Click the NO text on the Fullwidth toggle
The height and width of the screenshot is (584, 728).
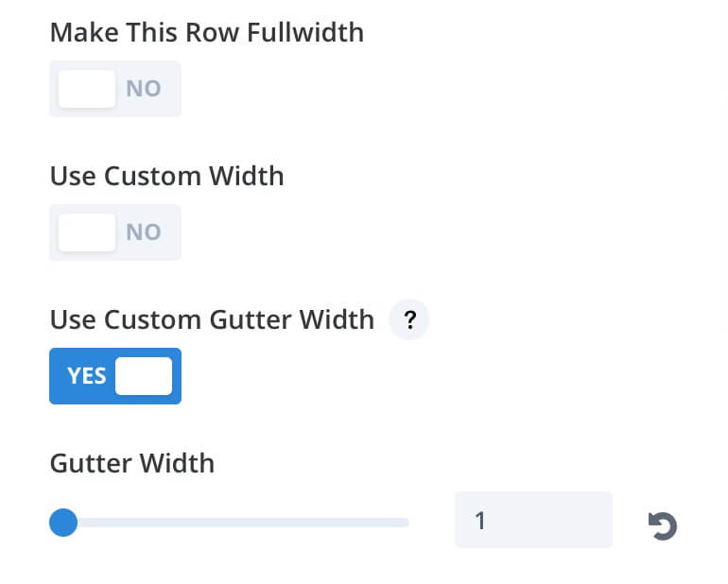(x=144, y=89)
